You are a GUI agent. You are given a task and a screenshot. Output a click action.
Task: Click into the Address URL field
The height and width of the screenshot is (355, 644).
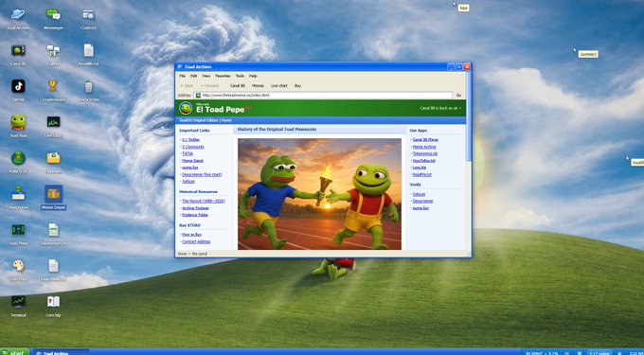point(323,96)
